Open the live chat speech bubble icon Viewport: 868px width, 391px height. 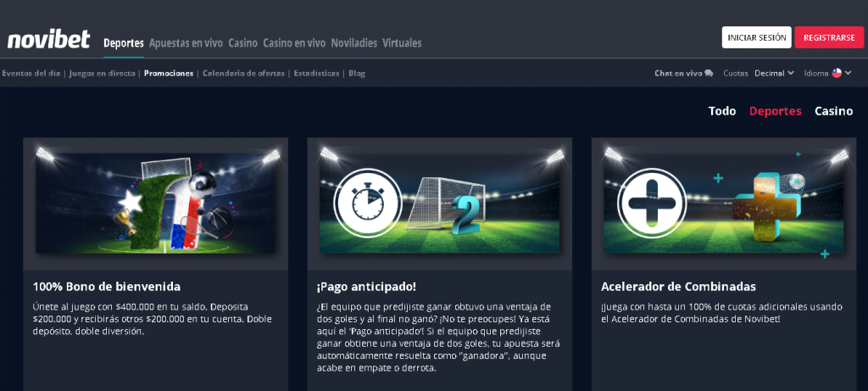point(709,73)
